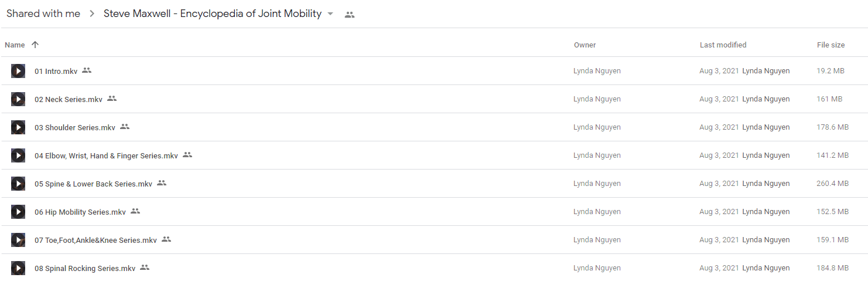Click the shared icon beside 05 Spine & Lower Back Series.mkv
This screenshot has height=281, width=868.
click(162, 183)
